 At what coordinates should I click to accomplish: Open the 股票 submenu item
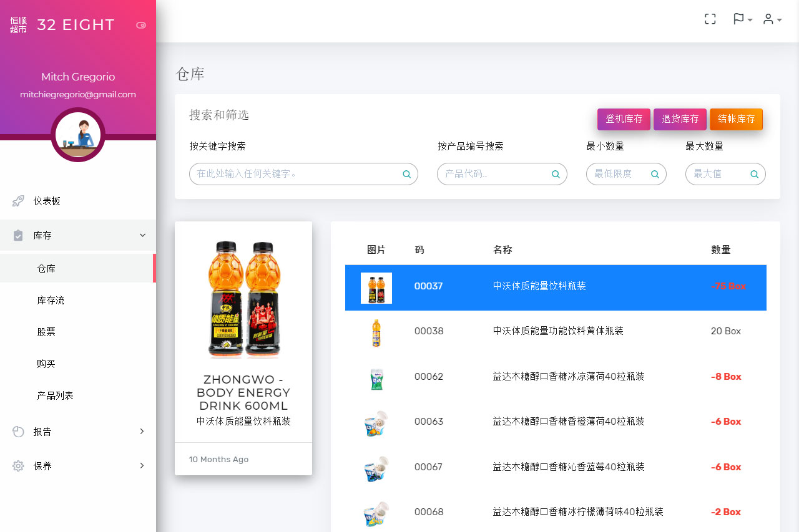[78, 332]
